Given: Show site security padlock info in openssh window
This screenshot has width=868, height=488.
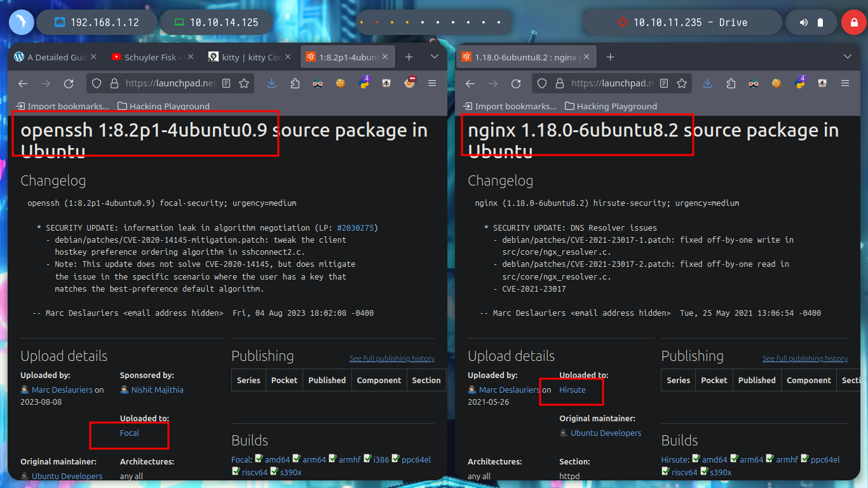Looking at the screenshot, I should [x=114, y=83].
